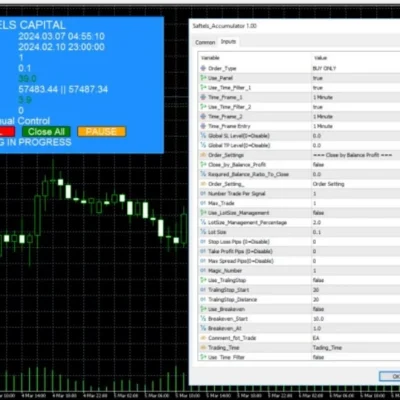Select the 1.0 value of Breakeven_At

click(317, 328)
